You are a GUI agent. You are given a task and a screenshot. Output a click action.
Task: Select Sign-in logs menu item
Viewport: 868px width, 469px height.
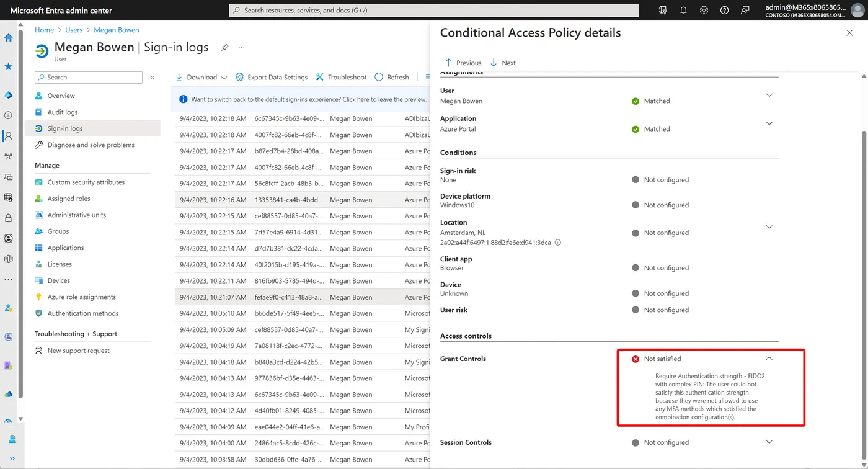point(92,128)
